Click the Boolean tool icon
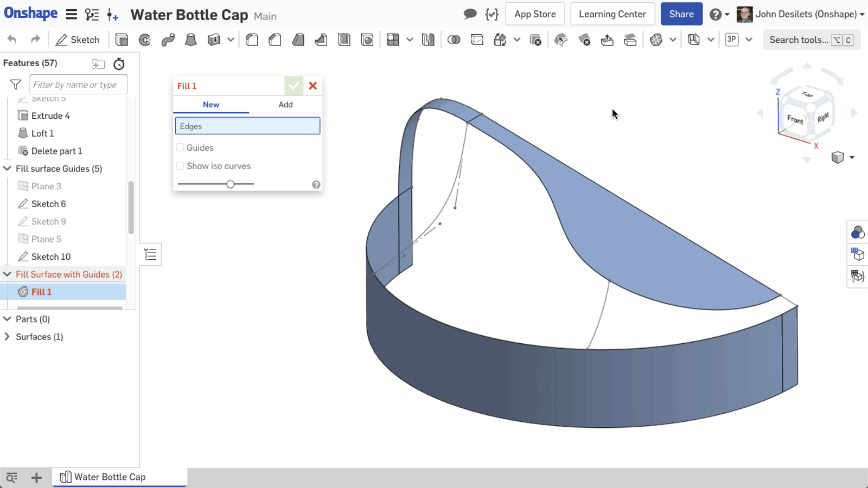Screen dimensions: 868x488 (x=454, y=40)
